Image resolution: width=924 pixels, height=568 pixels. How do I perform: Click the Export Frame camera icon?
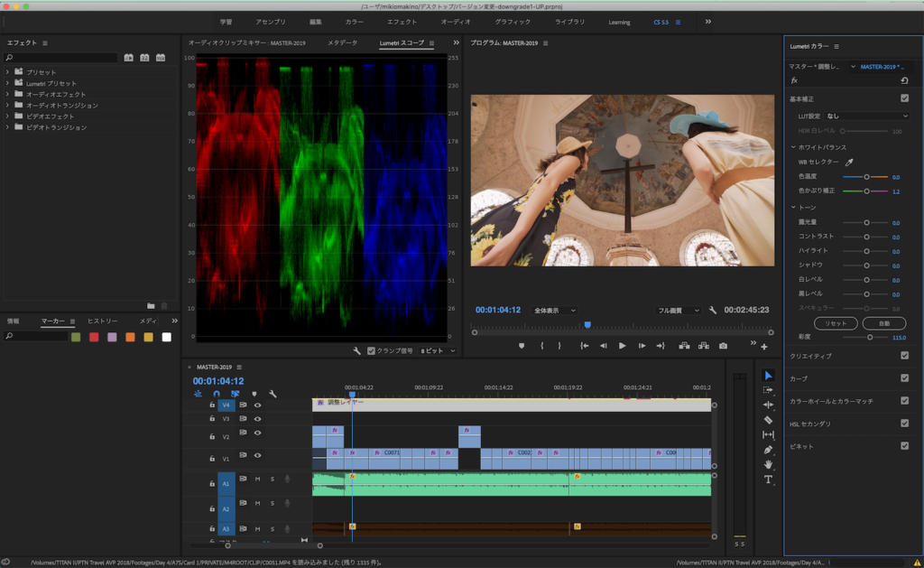pos(723,346)
